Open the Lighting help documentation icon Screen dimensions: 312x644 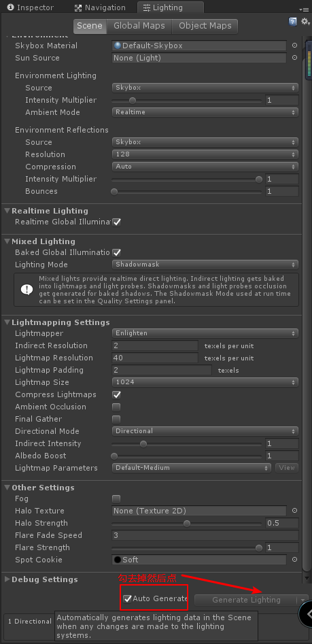coord(293,21)
